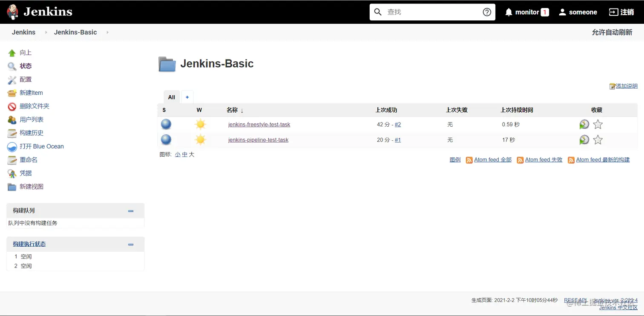Enable 允许自动刷新 auto refresh
644x316 pixels.
coord(612,32)
